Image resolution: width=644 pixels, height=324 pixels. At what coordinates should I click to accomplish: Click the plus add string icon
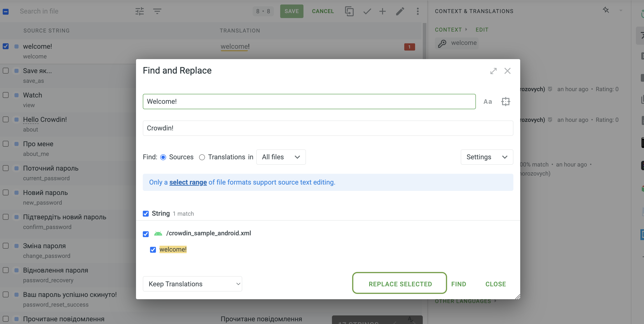[383, 11]
